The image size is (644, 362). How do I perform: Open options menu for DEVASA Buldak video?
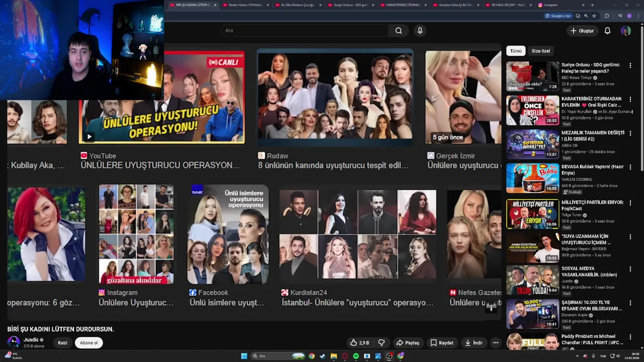tap(630, 167)
